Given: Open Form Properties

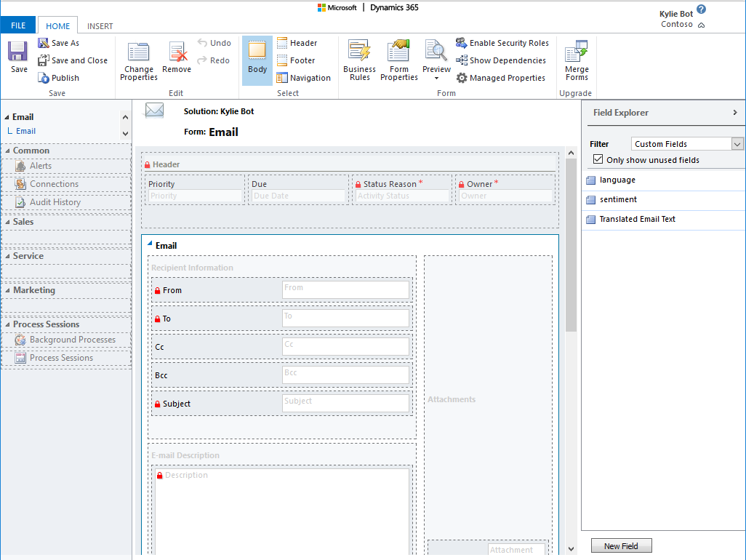Looking at the screenshot, I should click(x=398, y=60).
